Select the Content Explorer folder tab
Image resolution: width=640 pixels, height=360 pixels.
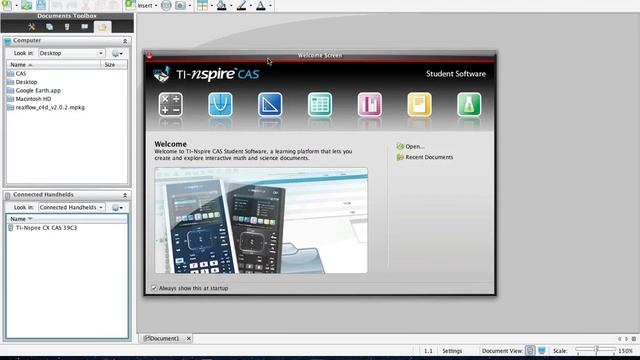pos(102,27)
